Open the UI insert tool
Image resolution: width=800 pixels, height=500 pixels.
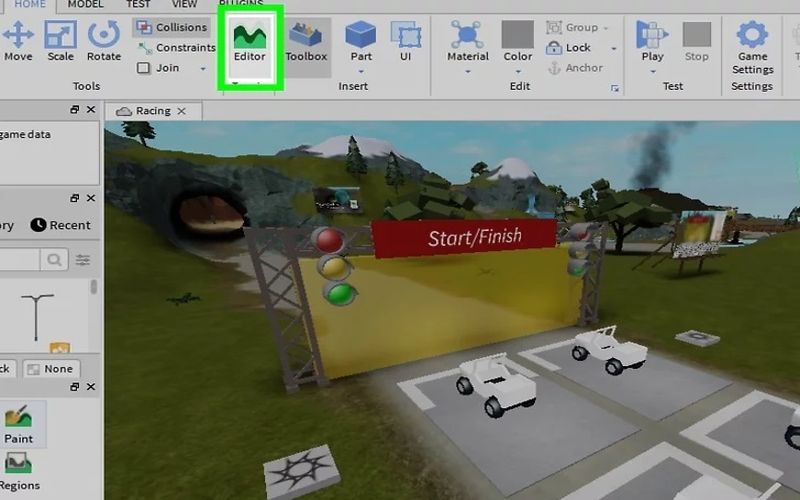(406, 41)
